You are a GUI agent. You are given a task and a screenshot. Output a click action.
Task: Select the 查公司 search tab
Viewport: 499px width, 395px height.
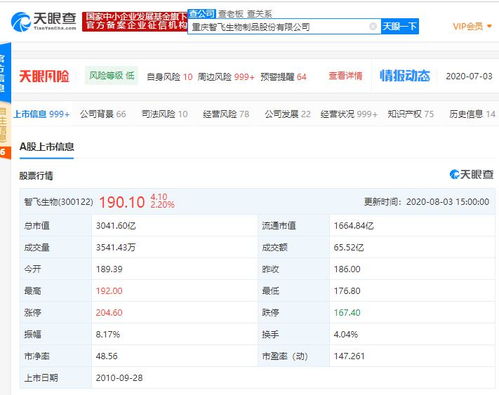point(202,13)
